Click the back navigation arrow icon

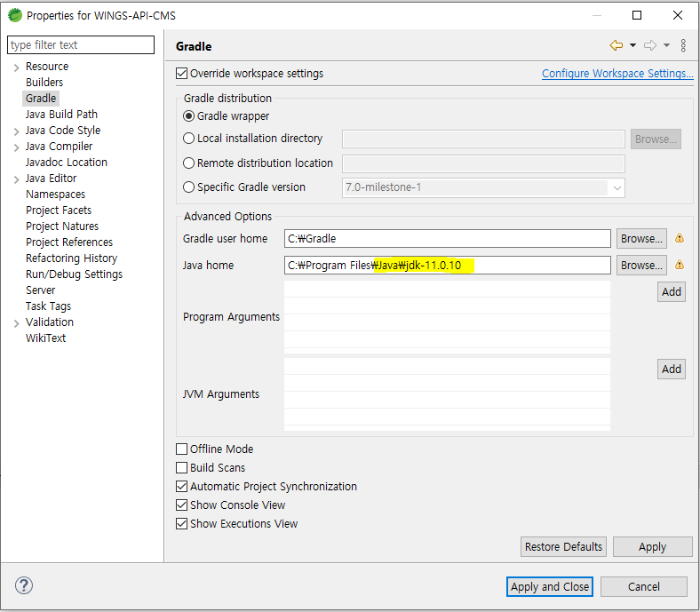[x=616, y=45]
